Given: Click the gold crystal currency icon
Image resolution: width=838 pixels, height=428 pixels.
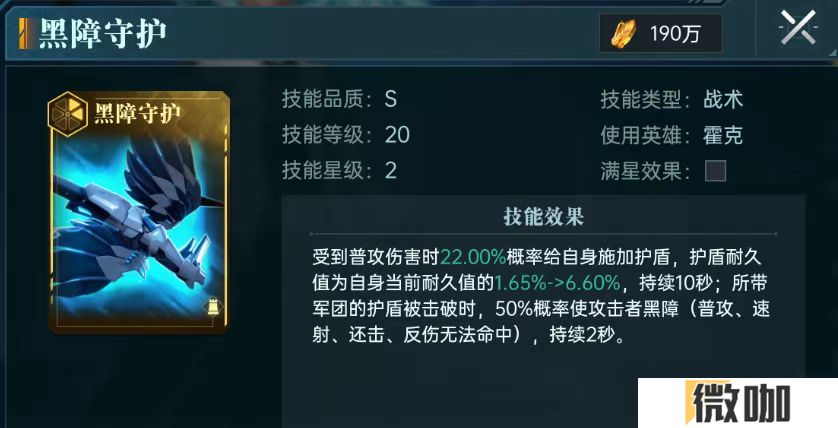Looking at the screenshot, I should coord(624,34).
